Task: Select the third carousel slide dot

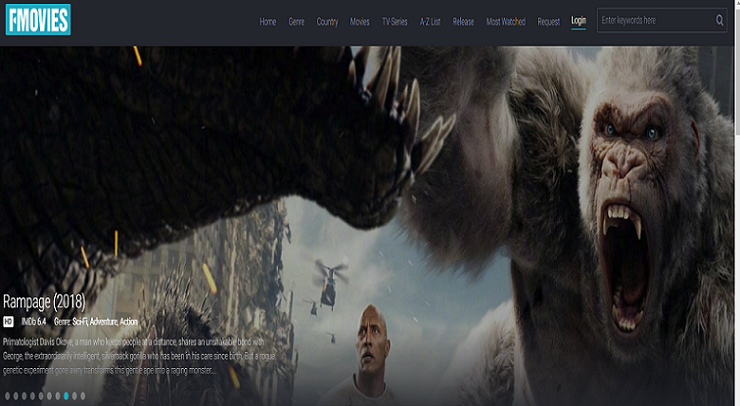Action: [24, 396]
